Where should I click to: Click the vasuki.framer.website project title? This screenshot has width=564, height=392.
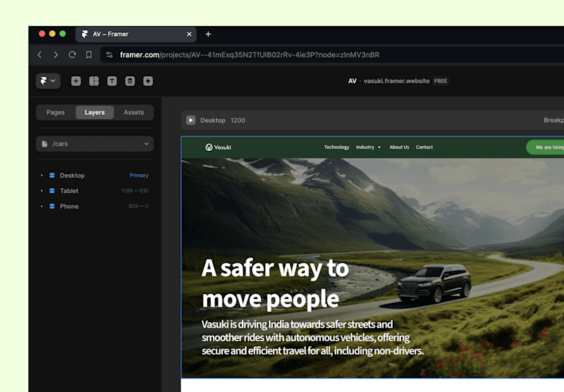coord(396,81)
